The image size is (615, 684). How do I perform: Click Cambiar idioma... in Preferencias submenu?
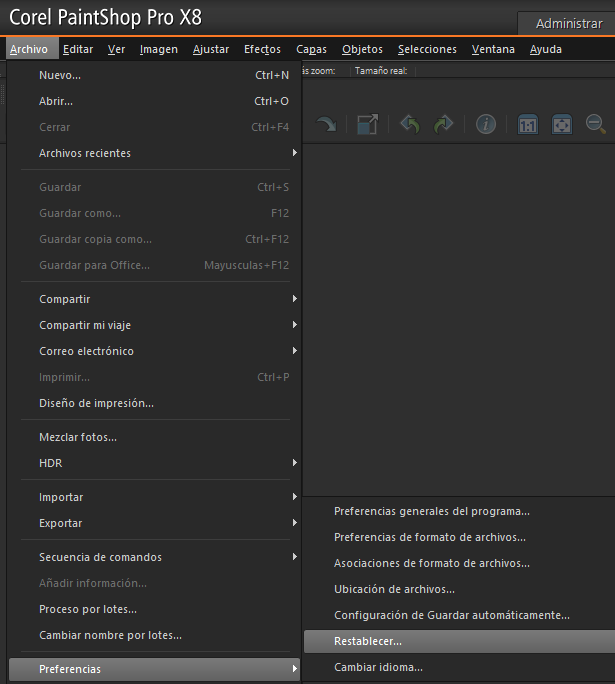tap(459, 667)
